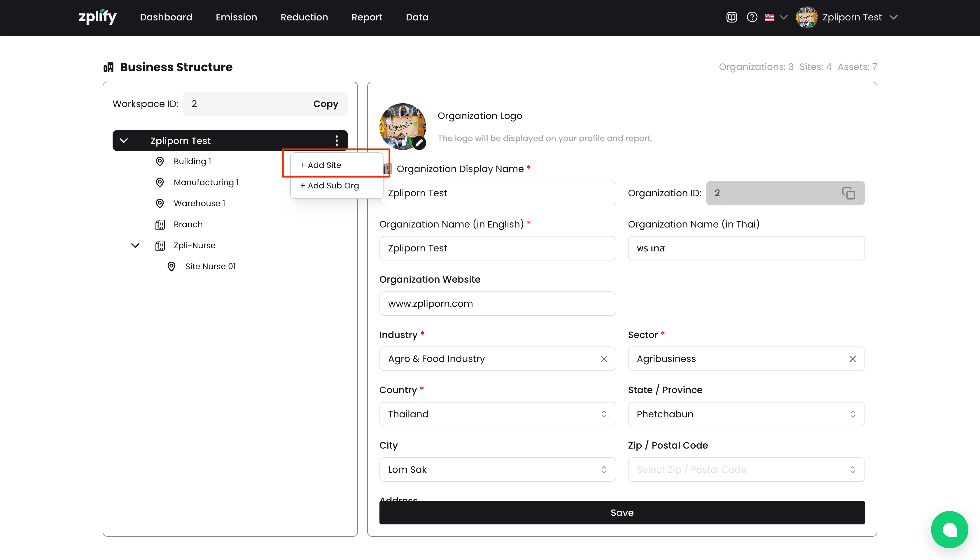Copy the Organization ID with copy icon

848,193
